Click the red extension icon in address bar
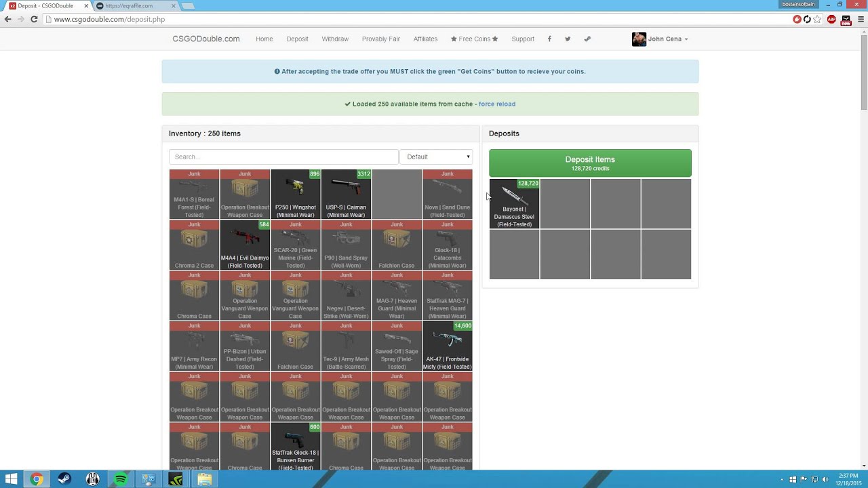Viewport: 868px width, 488px height. click(x=797, y=19)
